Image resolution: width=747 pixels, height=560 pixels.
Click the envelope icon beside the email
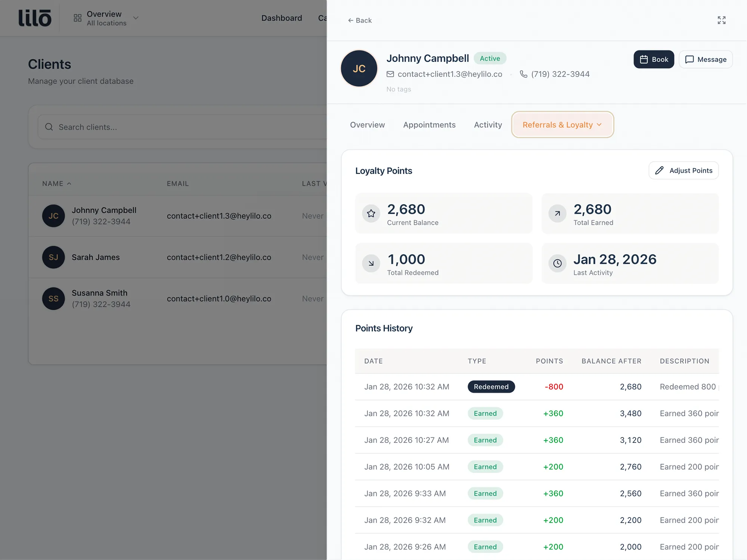point(390,74)
